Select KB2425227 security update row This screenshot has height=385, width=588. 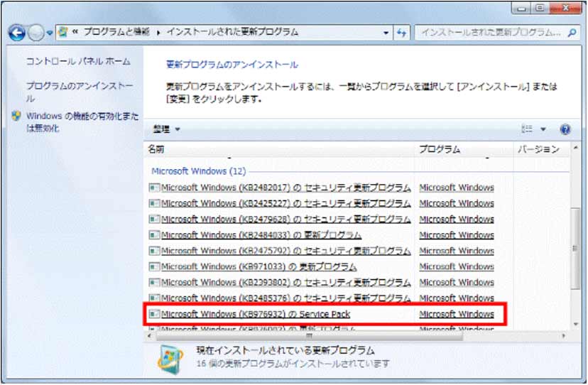pos(285,203)
